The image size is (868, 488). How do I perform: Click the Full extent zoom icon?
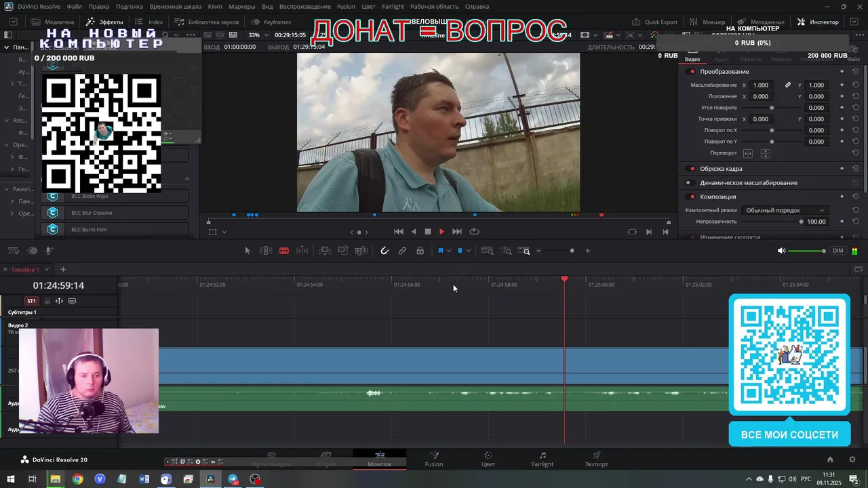[x=488, y=251]
